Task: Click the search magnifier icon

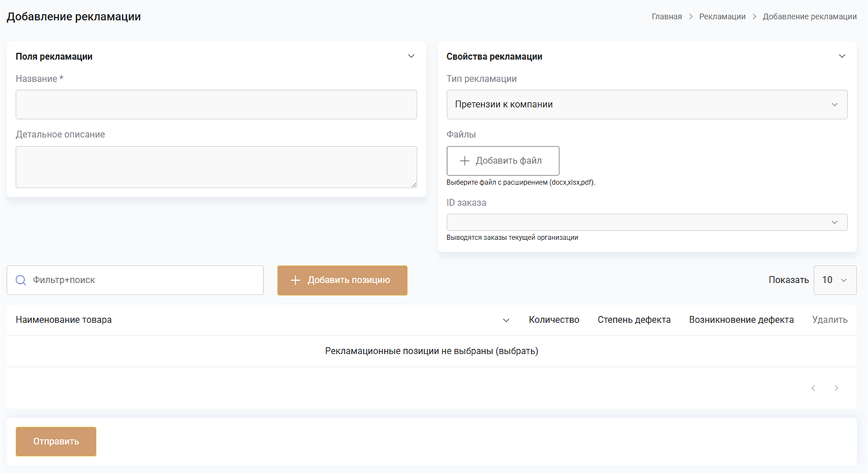Action: tap(21, 280)
